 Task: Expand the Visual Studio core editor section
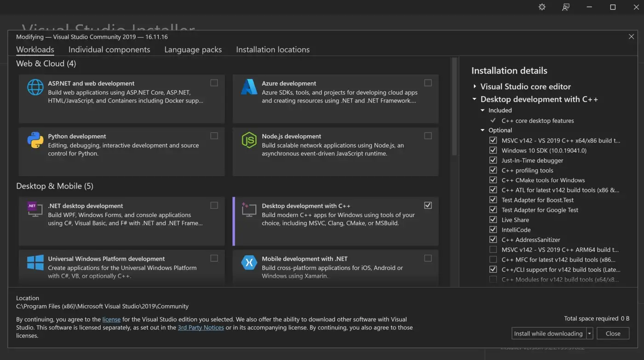point(475,86)
